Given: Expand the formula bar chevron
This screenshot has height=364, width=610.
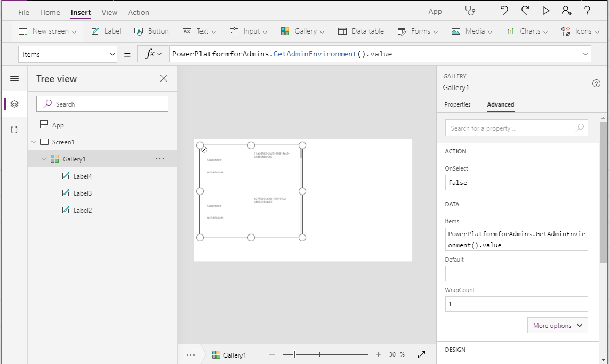Looking at the screenshot, I should point(585,54).
